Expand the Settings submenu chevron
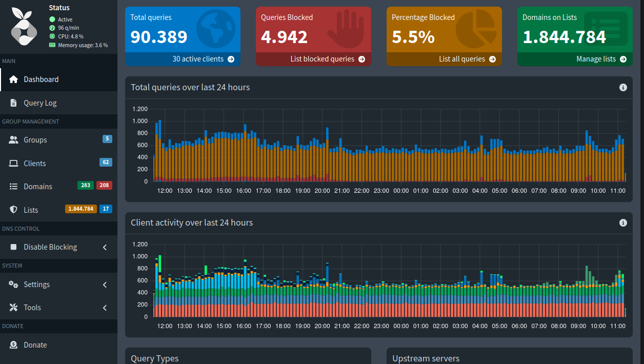 pyautogui.click(x=105, y=285)
